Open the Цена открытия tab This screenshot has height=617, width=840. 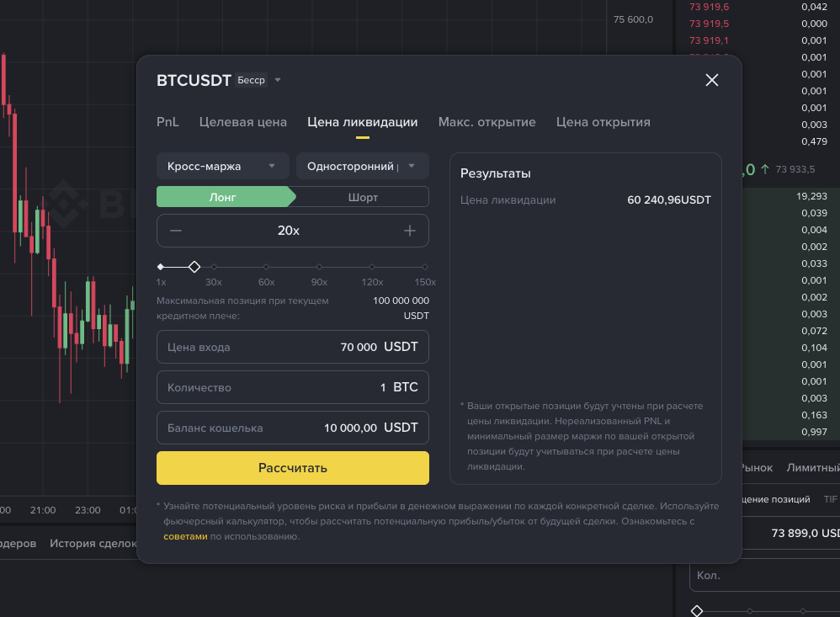click(603, 122)
